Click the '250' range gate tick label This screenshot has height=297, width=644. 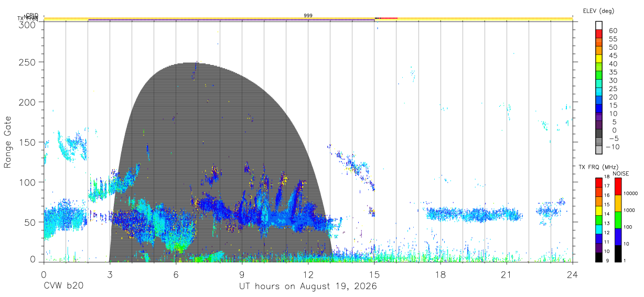pyautogui.click(x=27, y=62)
